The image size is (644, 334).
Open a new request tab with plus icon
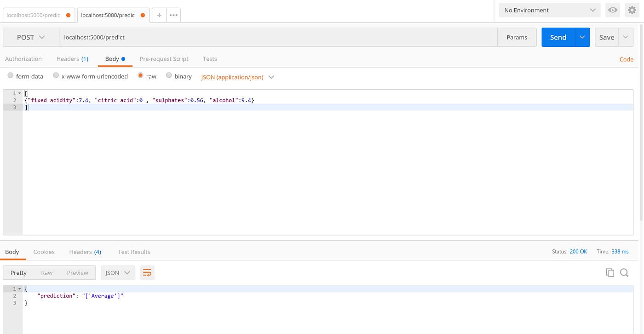tap(159, 15)
